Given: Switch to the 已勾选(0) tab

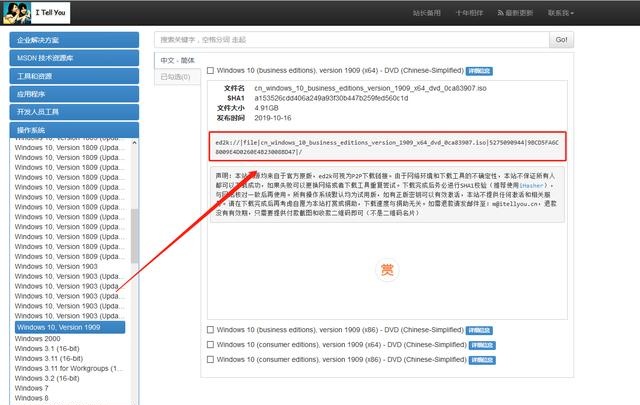Looking at the screenshot, I should (x=176, y=77).
